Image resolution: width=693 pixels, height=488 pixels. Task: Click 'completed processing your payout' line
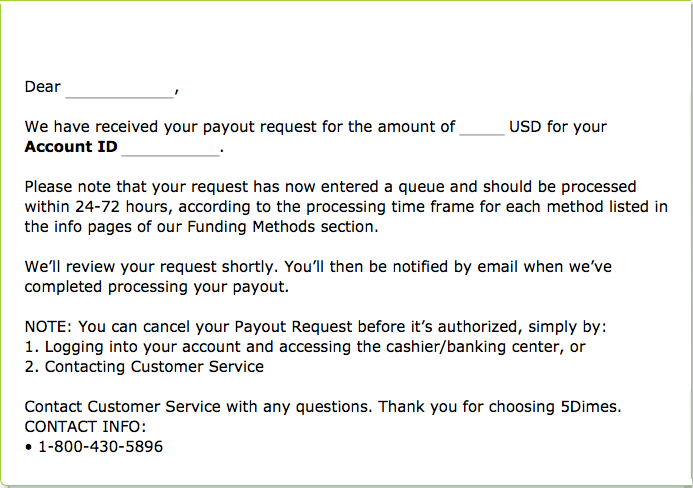[157, 287]
